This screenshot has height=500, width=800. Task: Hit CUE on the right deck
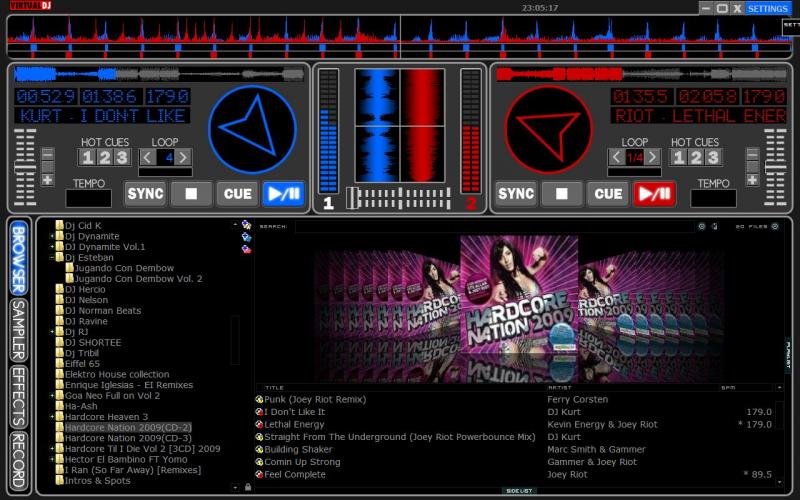pyautogui.click(x=608, y=193)
